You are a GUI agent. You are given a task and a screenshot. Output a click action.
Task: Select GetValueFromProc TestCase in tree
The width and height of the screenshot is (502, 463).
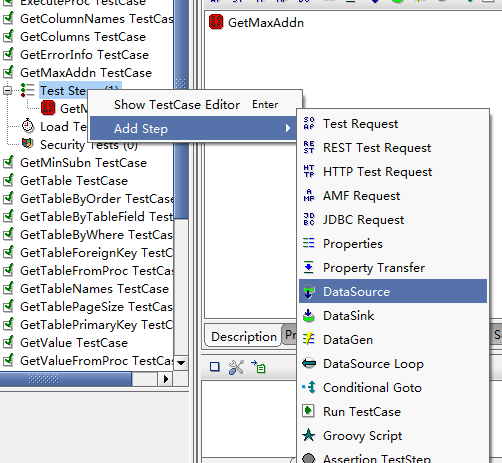(97, 361)
